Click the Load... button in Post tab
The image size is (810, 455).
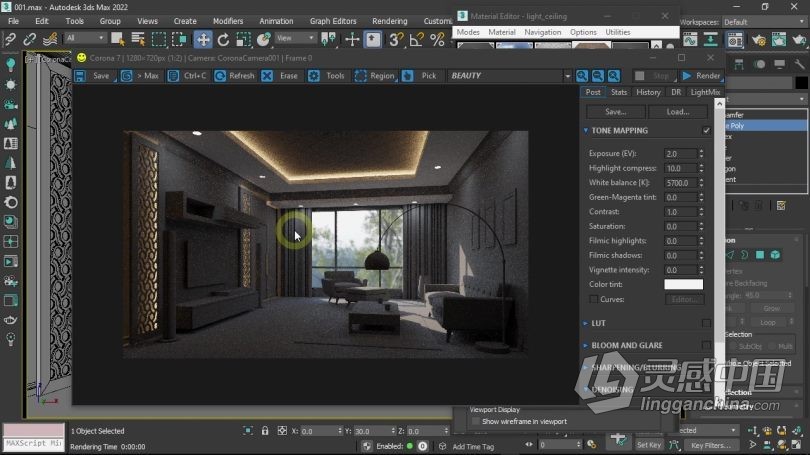[x=678, y=112]
